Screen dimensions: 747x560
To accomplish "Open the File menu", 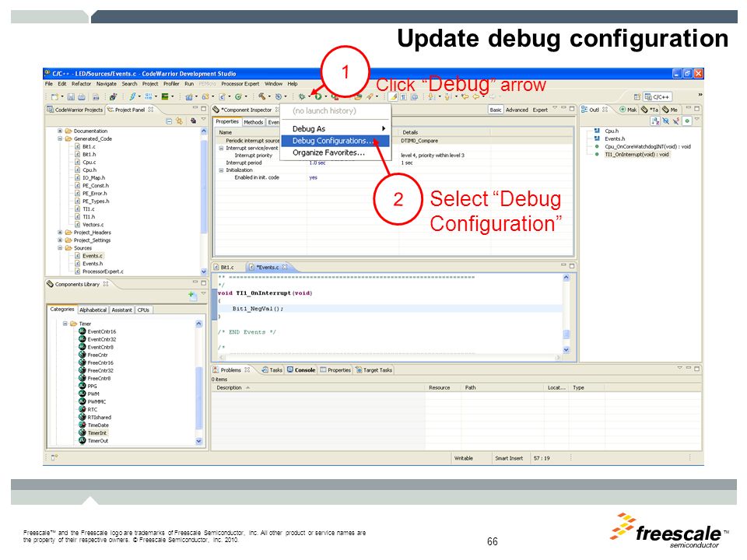I will coord(49,84).
